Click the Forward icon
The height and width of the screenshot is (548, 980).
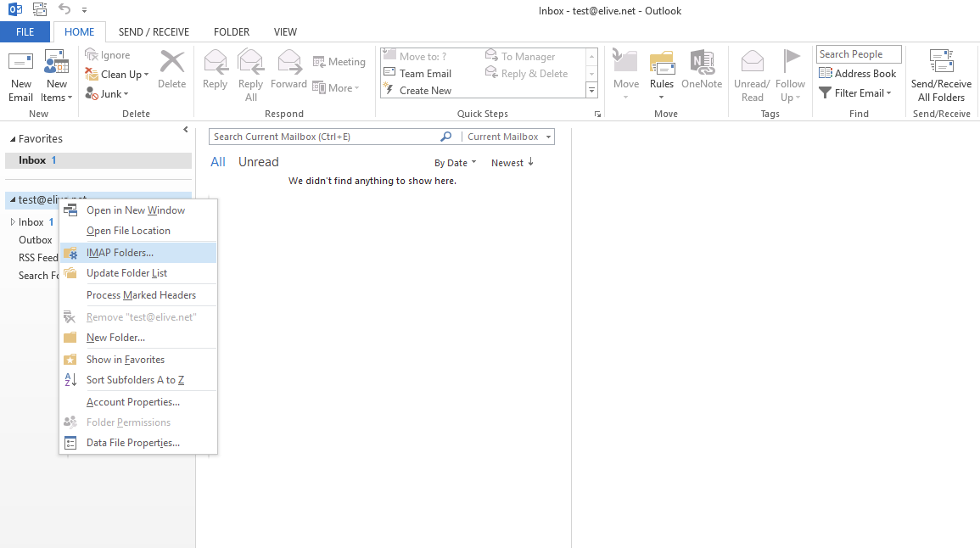[288, 62]
